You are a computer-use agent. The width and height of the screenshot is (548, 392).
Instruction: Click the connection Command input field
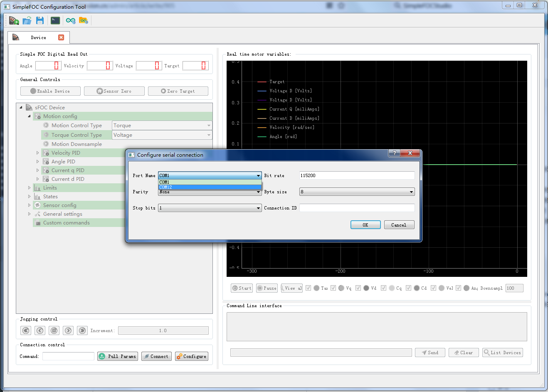point(68,356)
